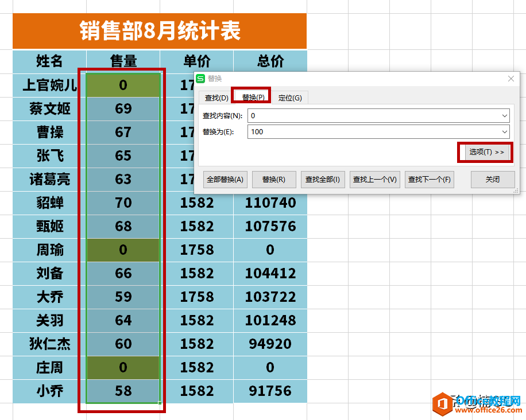The image size is (526, 420).
Task: Select the total price cell 104412
Action: [270, 273]
